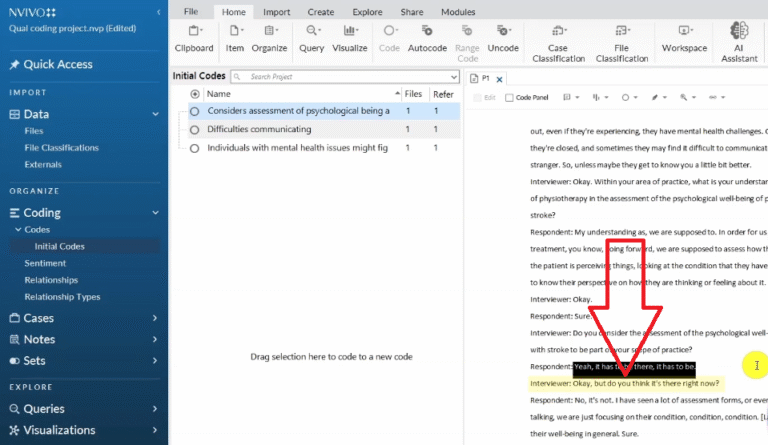Open Files under Data
The width and height of the screenshot is (768, 445).
pyautogui.click(x=34, y=131)
